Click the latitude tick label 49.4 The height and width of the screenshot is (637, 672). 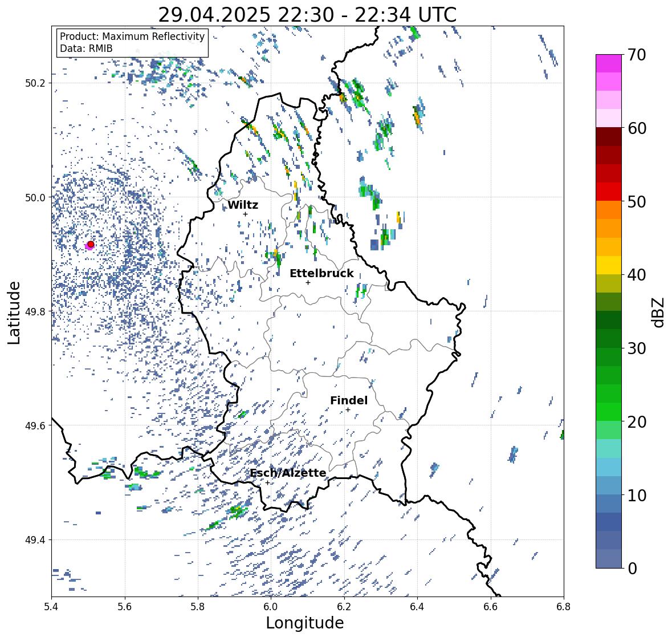click(35, 540)
